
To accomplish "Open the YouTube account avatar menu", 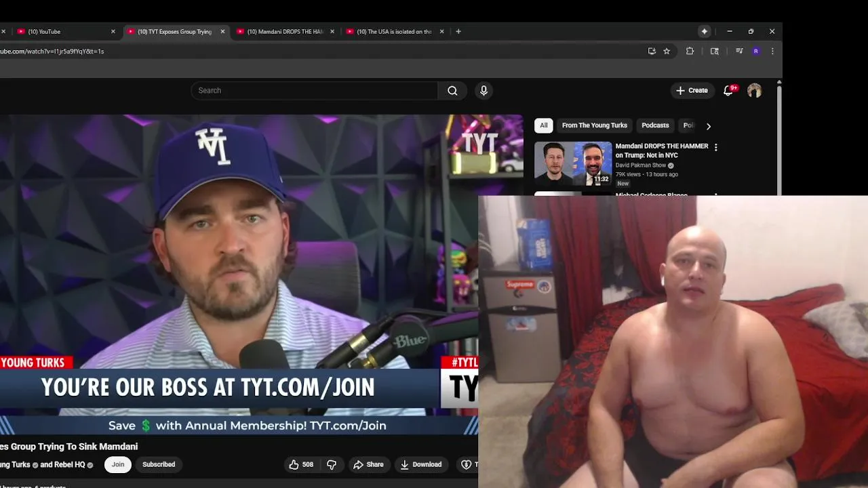I will click(754, 91).
